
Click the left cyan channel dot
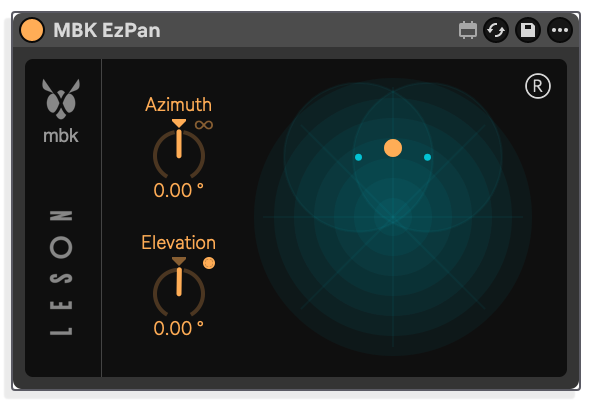click(x=358, y=157)
